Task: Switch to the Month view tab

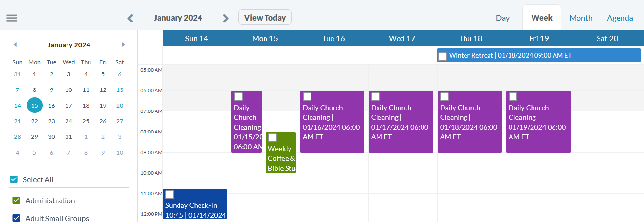Action: point(580,18)
